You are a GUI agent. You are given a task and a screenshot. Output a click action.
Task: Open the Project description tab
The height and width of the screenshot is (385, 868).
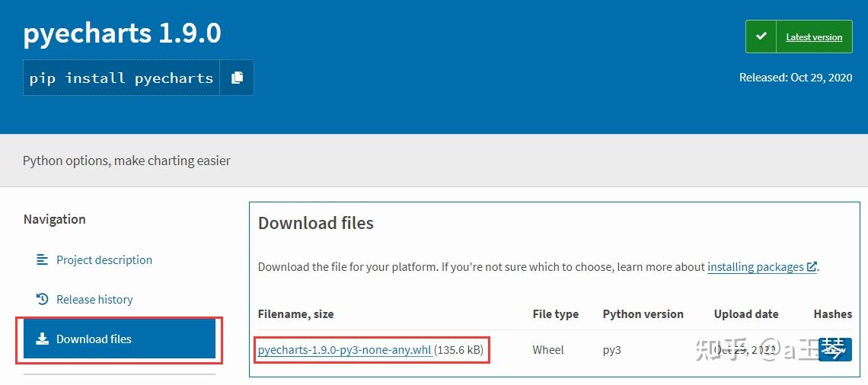tap(104, 260)
